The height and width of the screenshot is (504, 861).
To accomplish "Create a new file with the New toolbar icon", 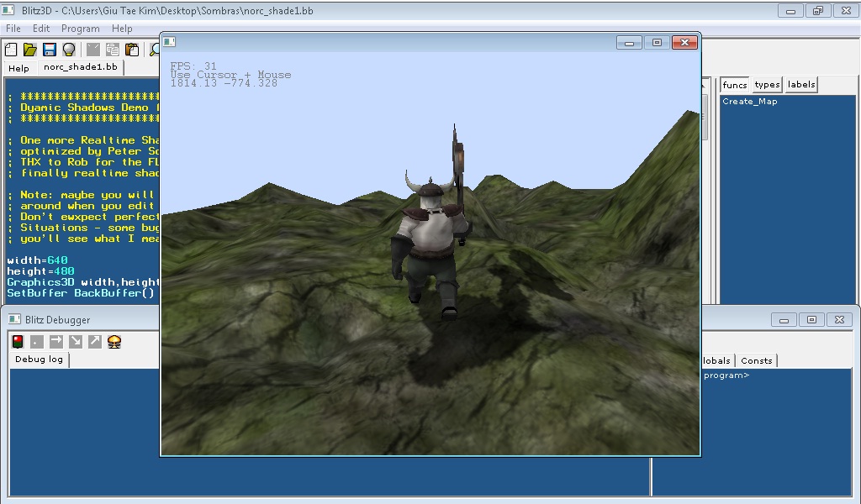I will (x=11, y=50).
